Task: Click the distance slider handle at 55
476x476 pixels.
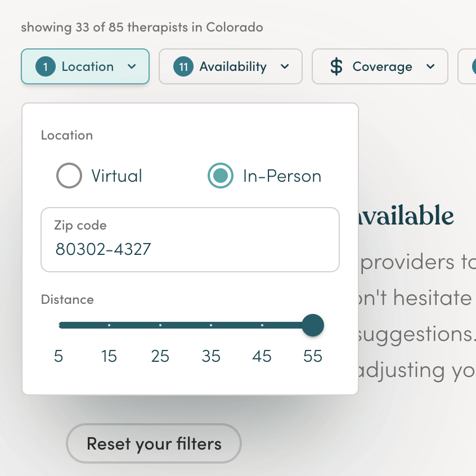Action: point(313,325)
